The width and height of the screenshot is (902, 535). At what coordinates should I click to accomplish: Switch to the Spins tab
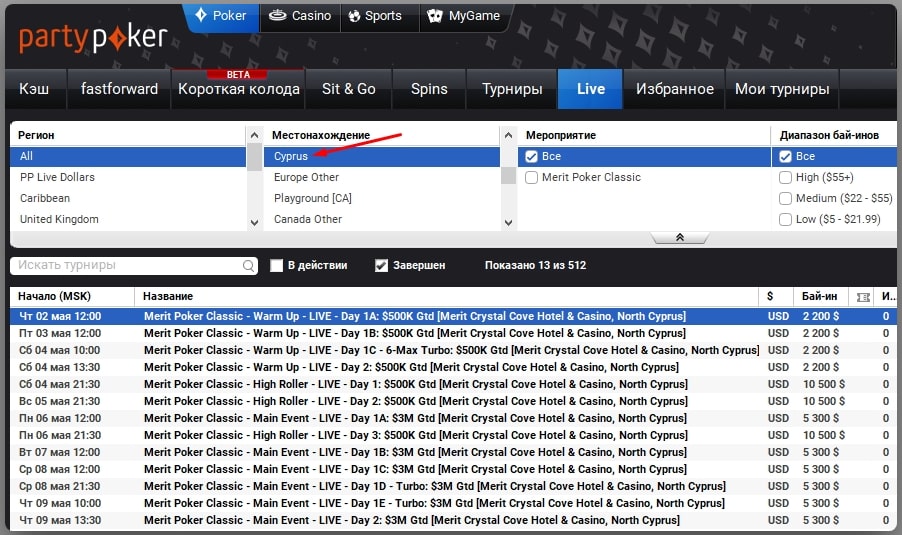(429, 89)
